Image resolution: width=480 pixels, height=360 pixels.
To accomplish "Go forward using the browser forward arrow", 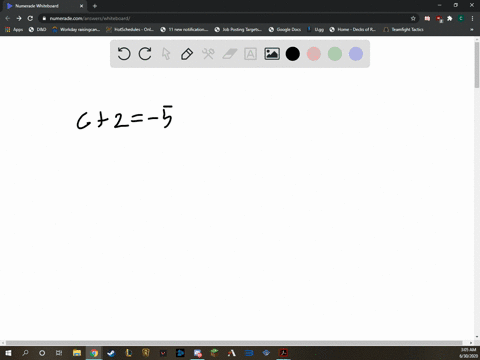I will [x=19, y=18].
